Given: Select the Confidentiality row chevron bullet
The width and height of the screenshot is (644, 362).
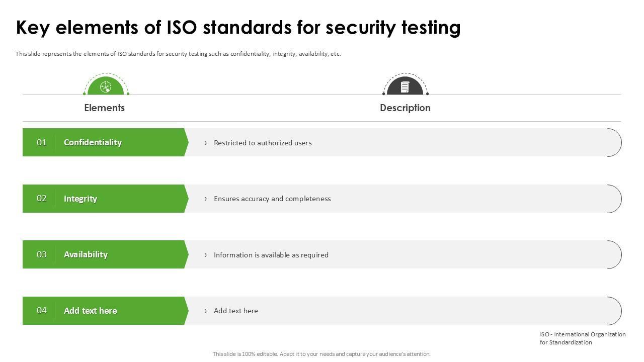Looking at the screenshot, I should tap(206, 143).
